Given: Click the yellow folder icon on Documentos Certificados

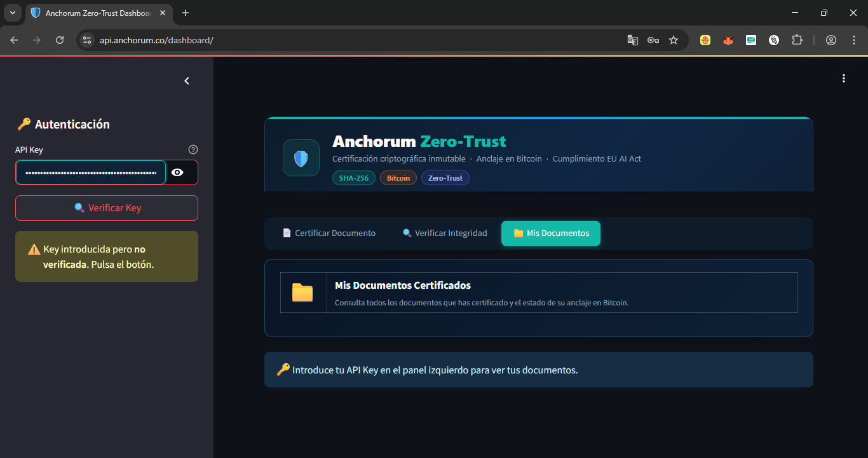Looking at the screenshot, I should click(x=303, y=292).
